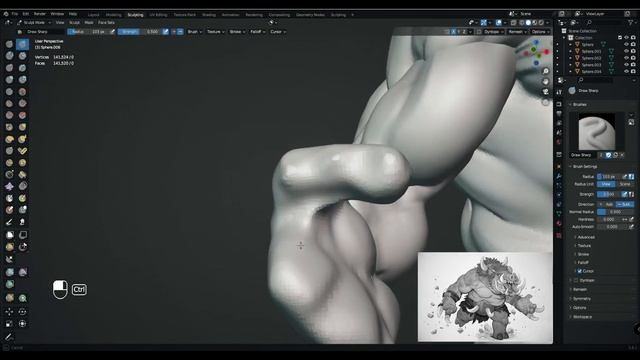Switch to rendered viewport shading
The width and height of the screenshot is (640, 360).
tap(541, 23)
